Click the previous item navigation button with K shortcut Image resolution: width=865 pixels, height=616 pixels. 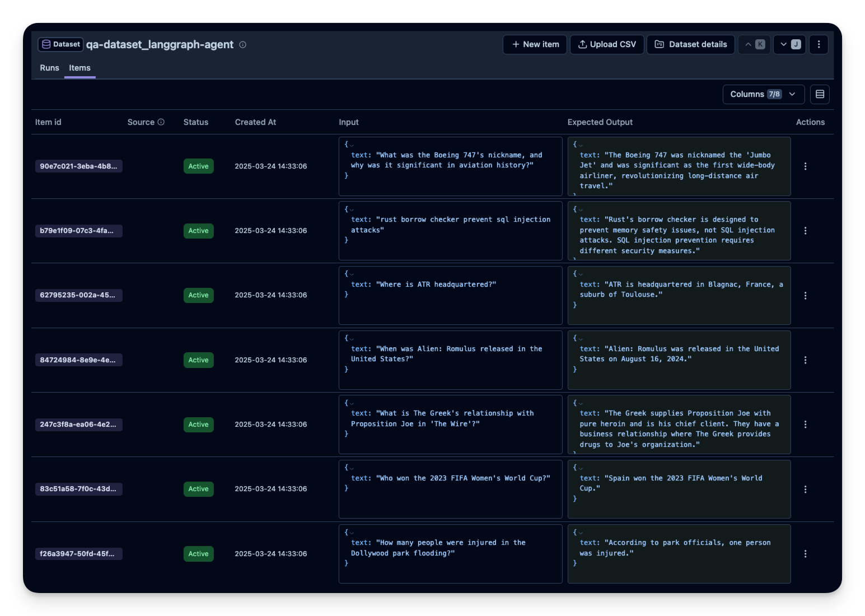754,44
